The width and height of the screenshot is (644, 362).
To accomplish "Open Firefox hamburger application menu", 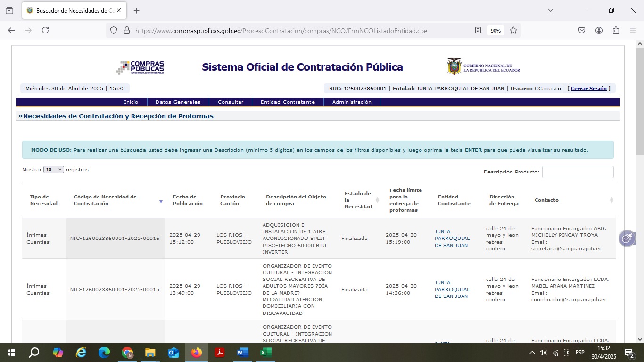I will [633, 30].
